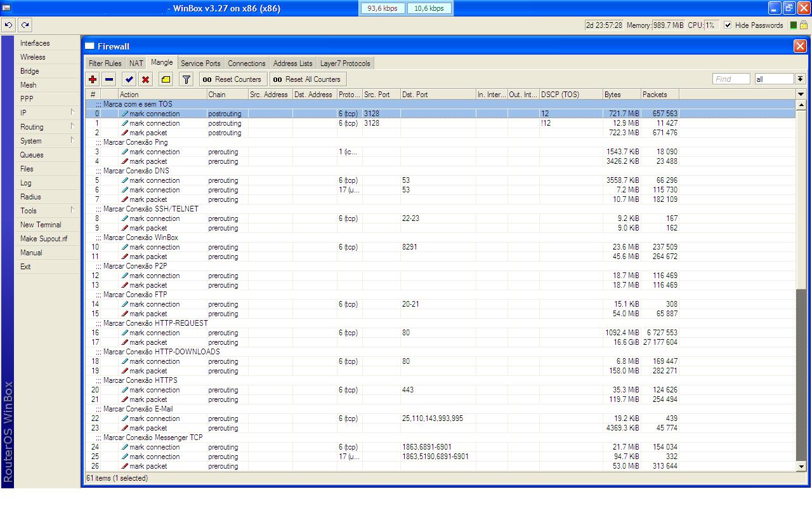Expand the Routing submenu arrow
Viewport: 812px width, 508px height.
(x=72, y=126)
